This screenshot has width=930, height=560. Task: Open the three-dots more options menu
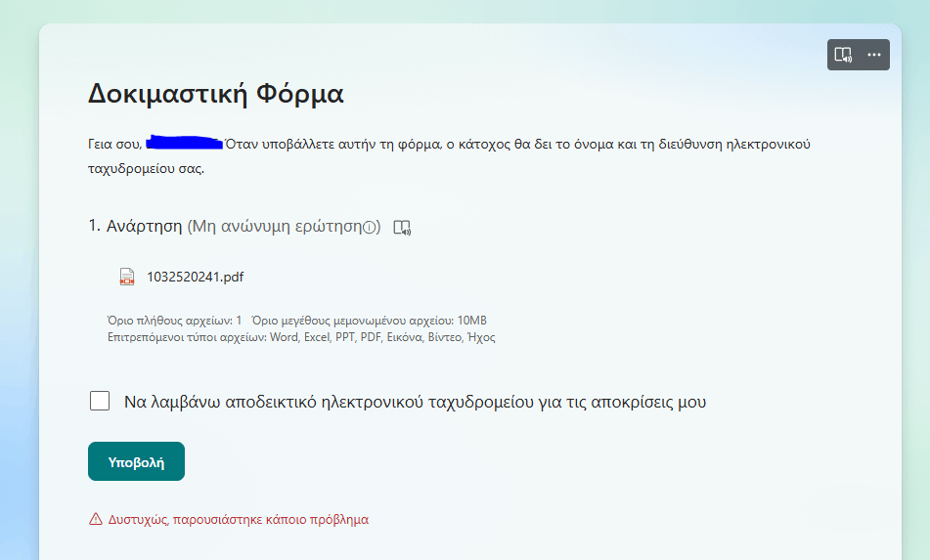tap(874, 55)
